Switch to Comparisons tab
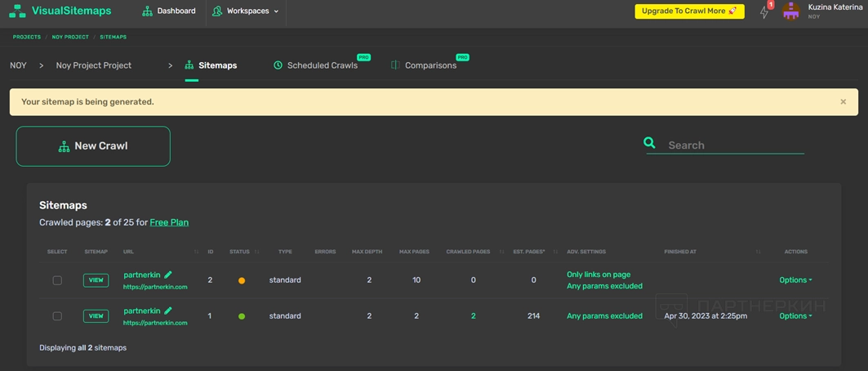868x371 pixels. tap(430, 65)
